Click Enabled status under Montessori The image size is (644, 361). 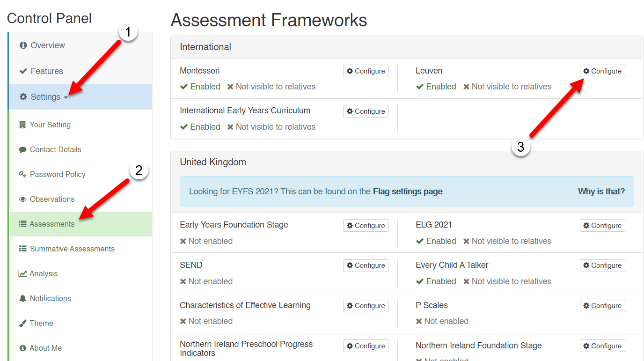pos(200,87)
